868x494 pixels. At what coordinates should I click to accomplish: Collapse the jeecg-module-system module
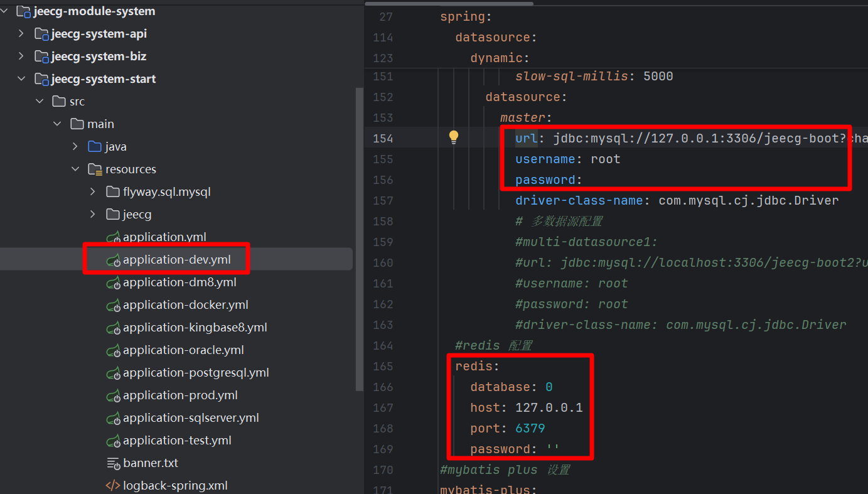(5, 11)
